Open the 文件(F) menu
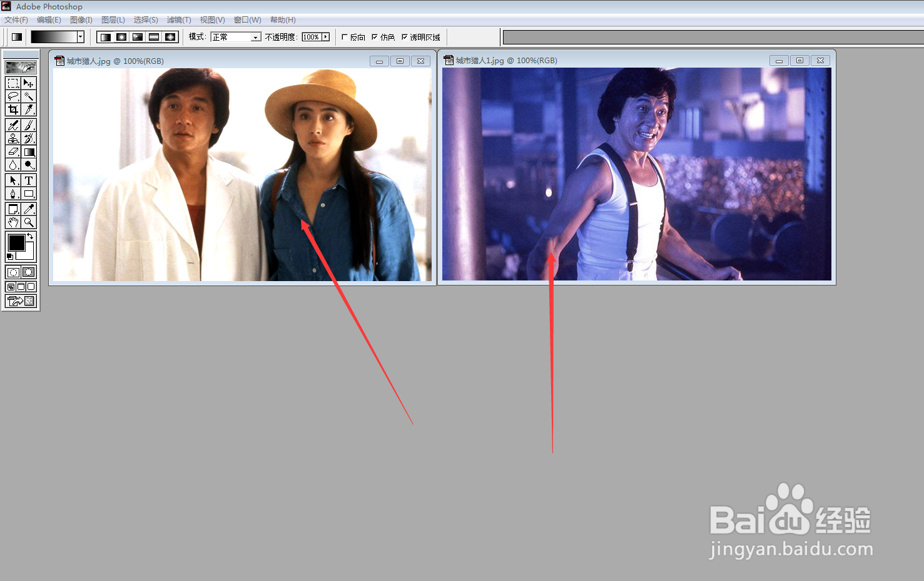 (x=16, y=20)
